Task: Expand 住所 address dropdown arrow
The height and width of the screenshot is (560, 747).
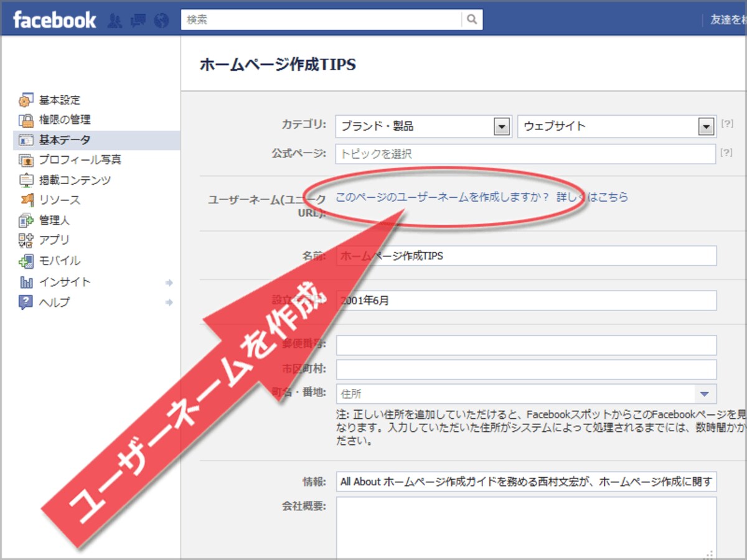Action: click(705, 394)
